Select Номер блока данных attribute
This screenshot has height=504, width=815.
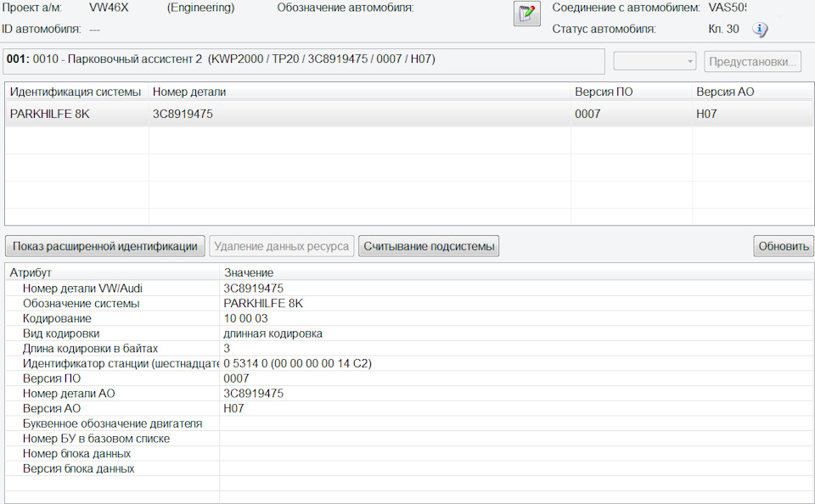[x=409, y=454]
